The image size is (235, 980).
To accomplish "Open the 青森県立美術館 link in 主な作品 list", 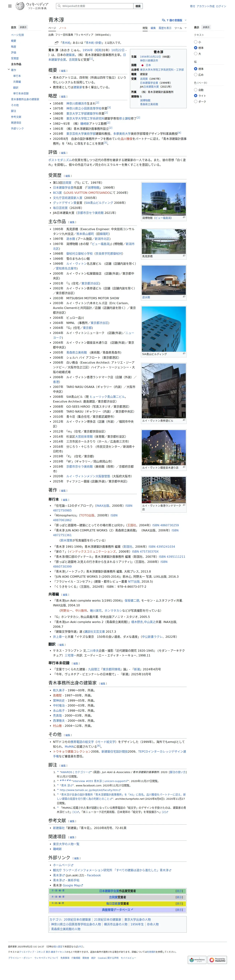I will tap(77, 352).
